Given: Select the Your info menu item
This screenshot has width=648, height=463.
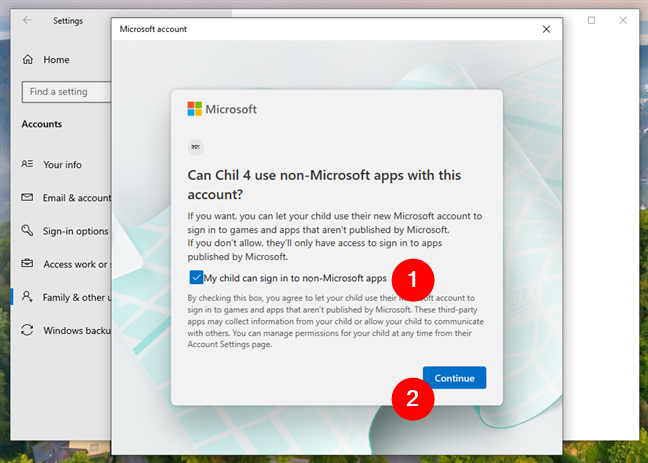Looking at the screenshot, I should pyautogui.click(x=62, y=165).
